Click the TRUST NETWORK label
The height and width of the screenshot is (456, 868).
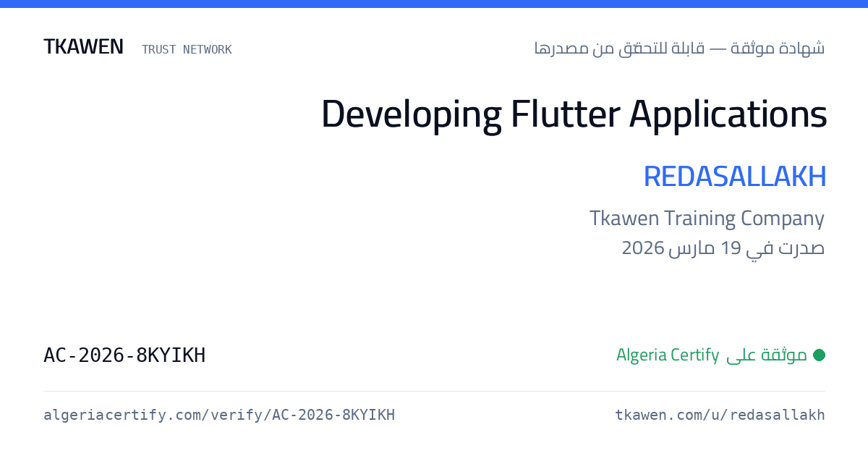(x=187, y=49)
